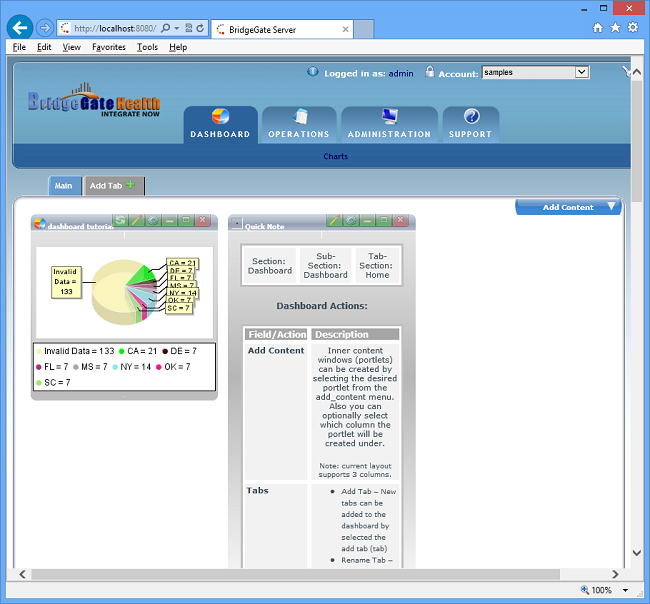Image resolution: width=650 pixels, height=604 pixels.
Task: Open the Support section
Action: [x=470, y=125]
